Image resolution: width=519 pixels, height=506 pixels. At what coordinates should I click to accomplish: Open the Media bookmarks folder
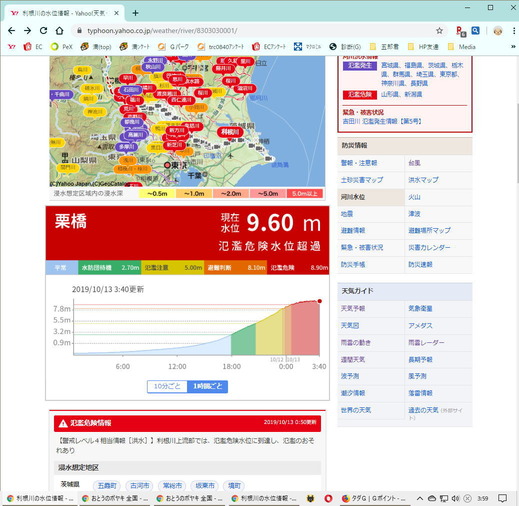click(462, 47)
